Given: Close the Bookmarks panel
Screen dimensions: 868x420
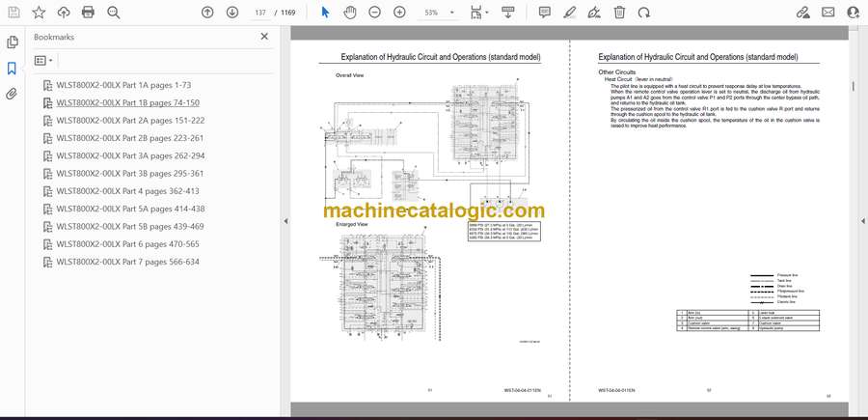Looking at the screenshot, I should (264, 37).
